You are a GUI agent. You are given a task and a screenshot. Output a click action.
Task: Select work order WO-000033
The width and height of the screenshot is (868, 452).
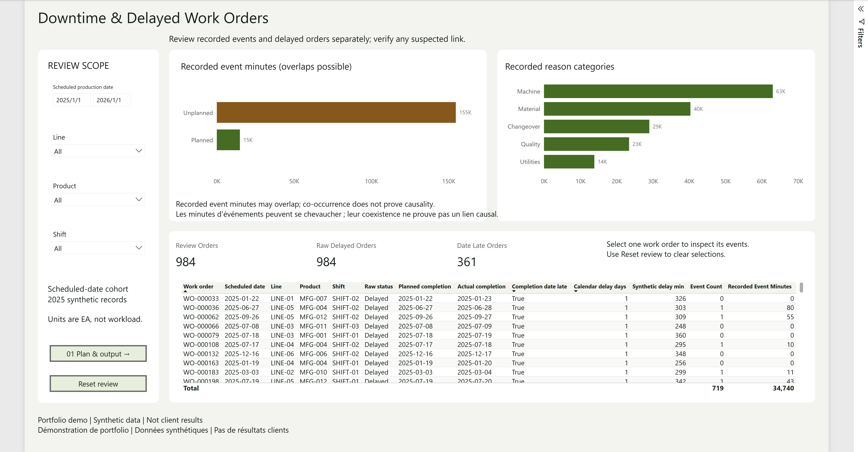click(x=201, y=299)
